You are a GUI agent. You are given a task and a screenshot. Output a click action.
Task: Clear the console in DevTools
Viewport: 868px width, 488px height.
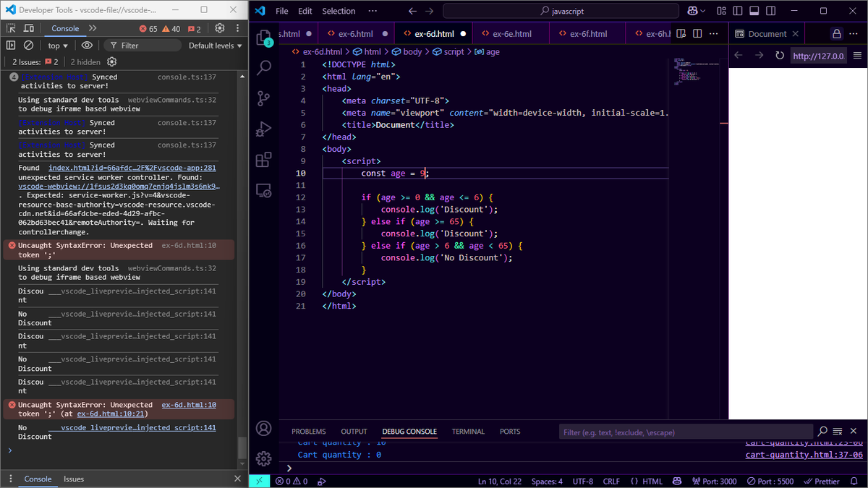click(29, 46)
